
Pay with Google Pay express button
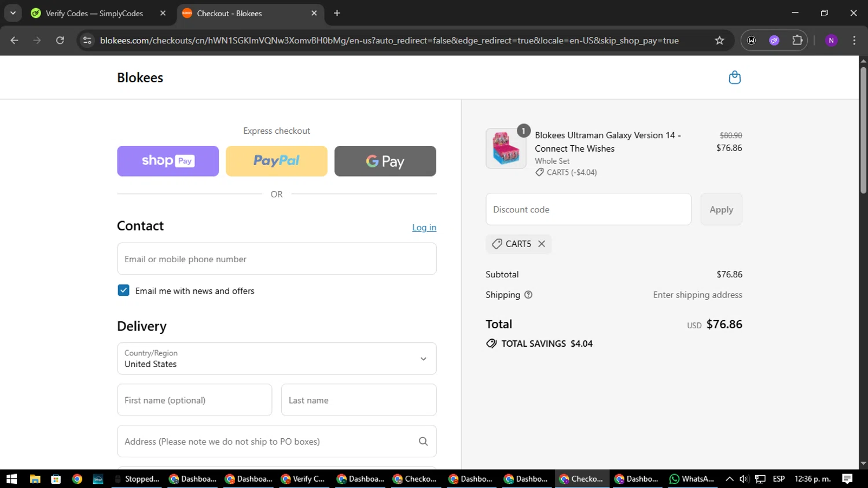385,161
